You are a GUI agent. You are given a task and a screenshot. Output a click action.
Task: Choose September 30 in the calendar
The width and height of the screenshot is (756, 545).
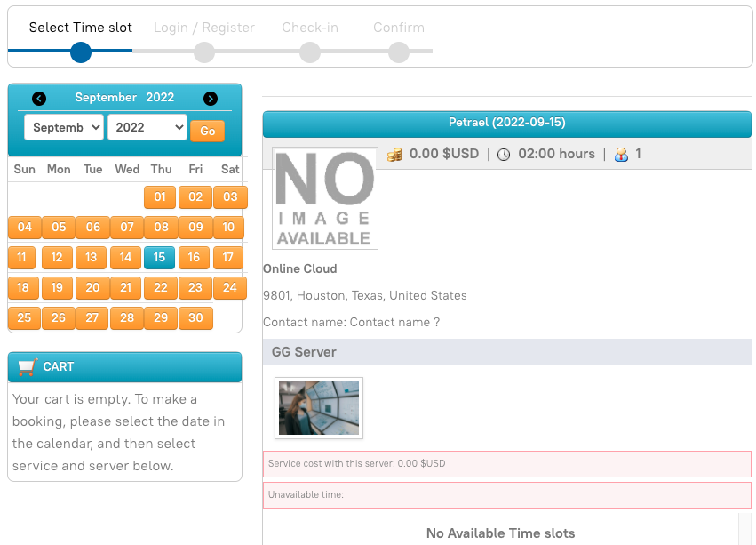tap(195, 318)
